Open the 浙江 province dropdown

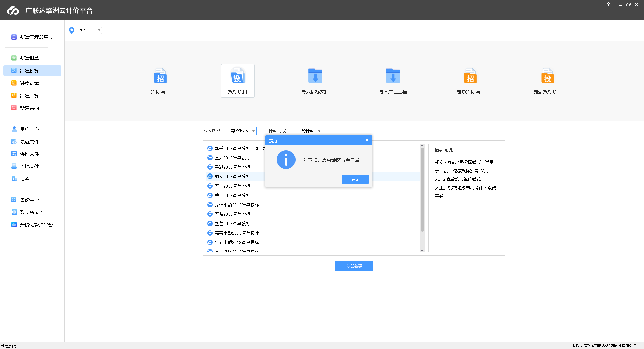(90, 30)
